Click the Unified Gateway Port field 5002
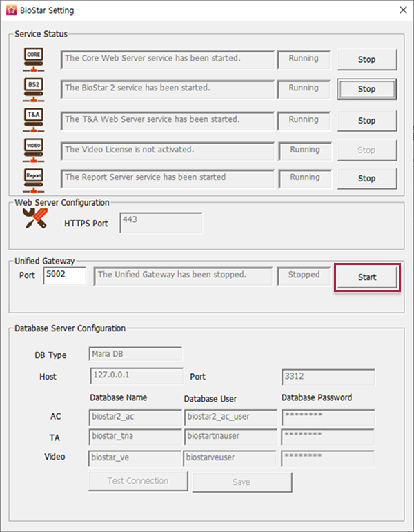 click(64, 275)
